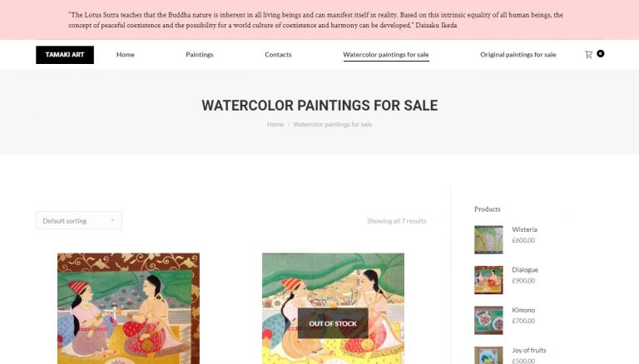Screen dimensions: 639x364
Task: Open the Default sorting dropdown
Action: [x=79, y=220]
